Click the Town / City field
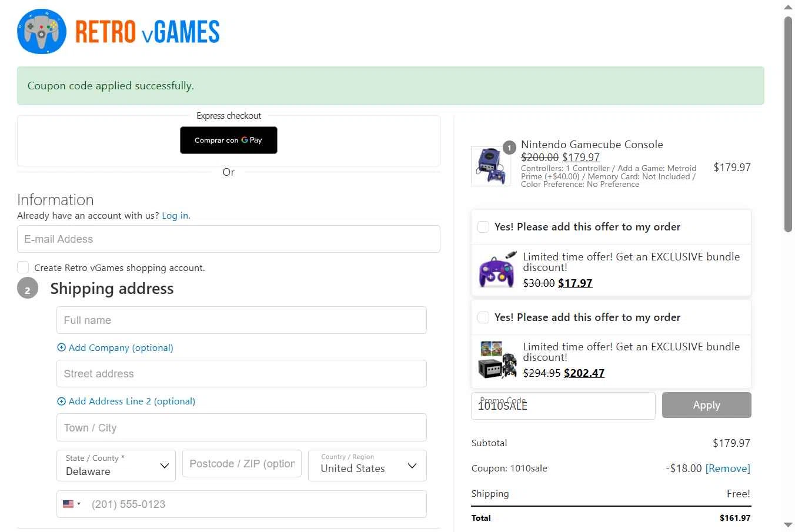Viewport: 795px width, 532px height. [x=241, y=427]
